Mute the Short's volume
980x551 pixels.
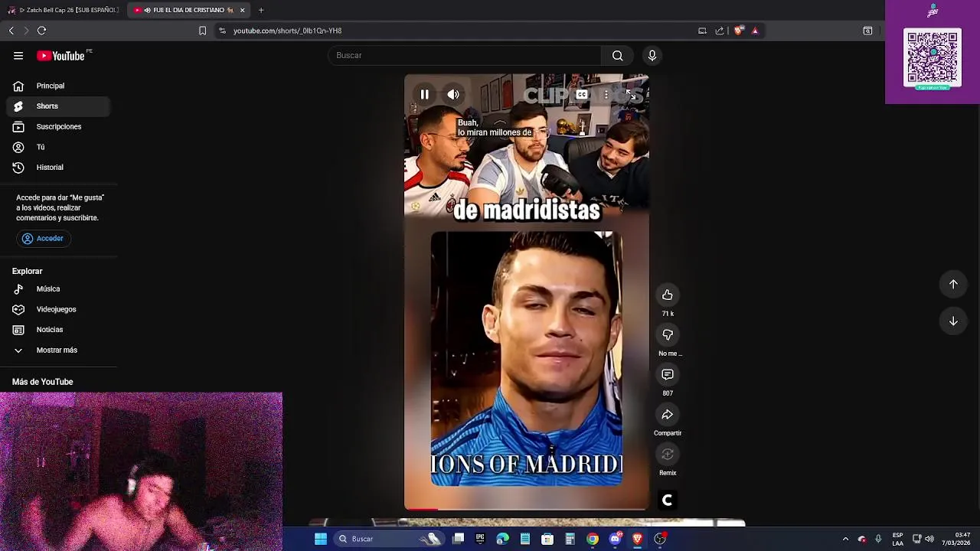[x=453, y=95]
